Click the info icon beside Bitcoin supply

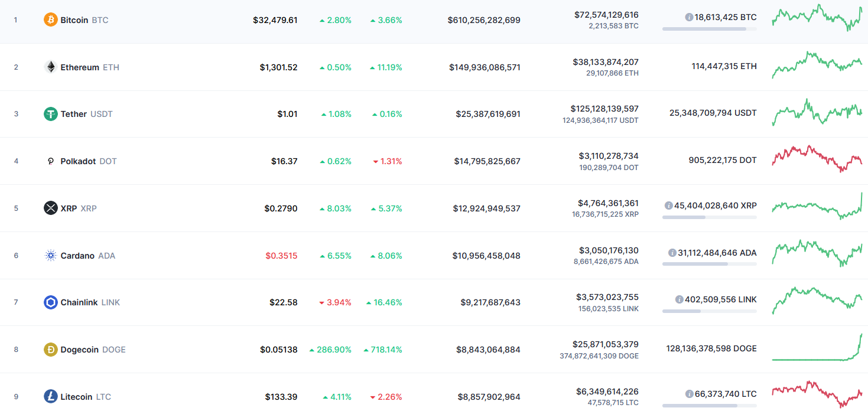coord(689,18)
